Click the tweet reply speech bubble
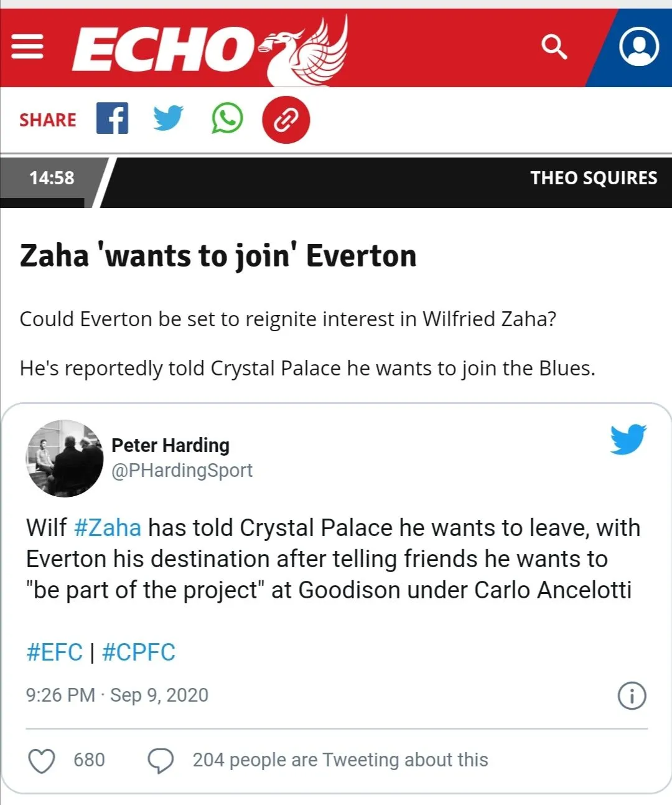 161,760
